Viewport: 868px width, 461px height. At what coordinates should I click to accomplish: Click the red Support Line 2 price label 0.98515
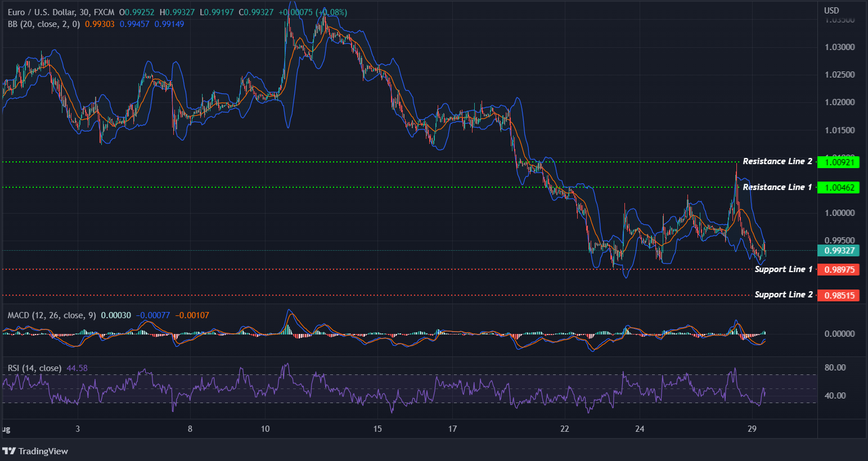[x=839, y=295]
